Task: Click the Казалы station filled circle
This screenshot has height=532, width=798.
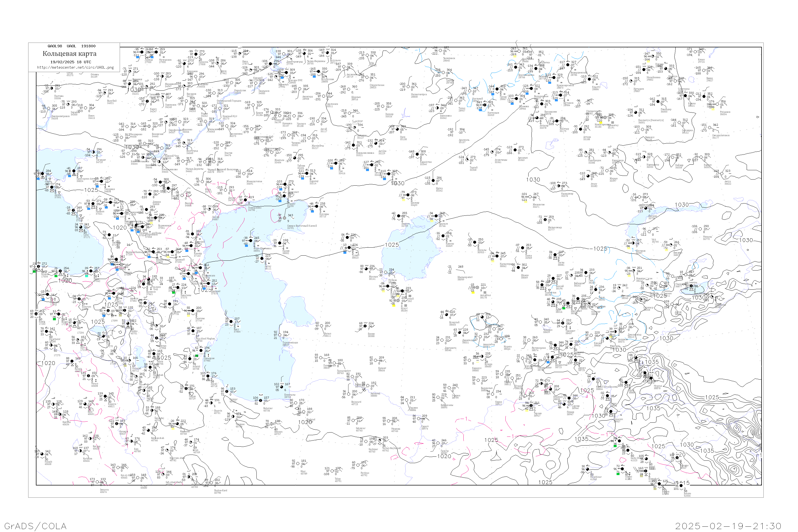Action: tap(443, 236)
